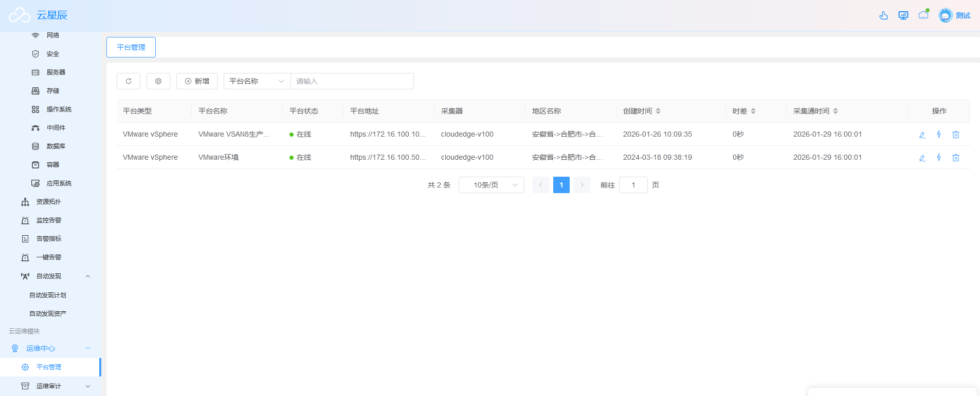Delete the VMware VSAN8生产 platform row
980x396 pixels.
956,135
